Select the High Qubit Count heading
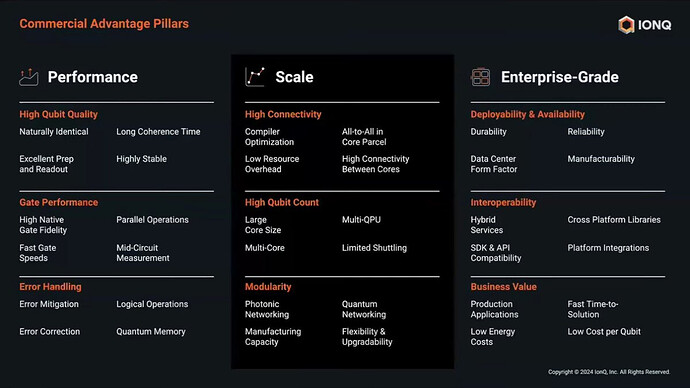690x388 pixels. point(282,202)
